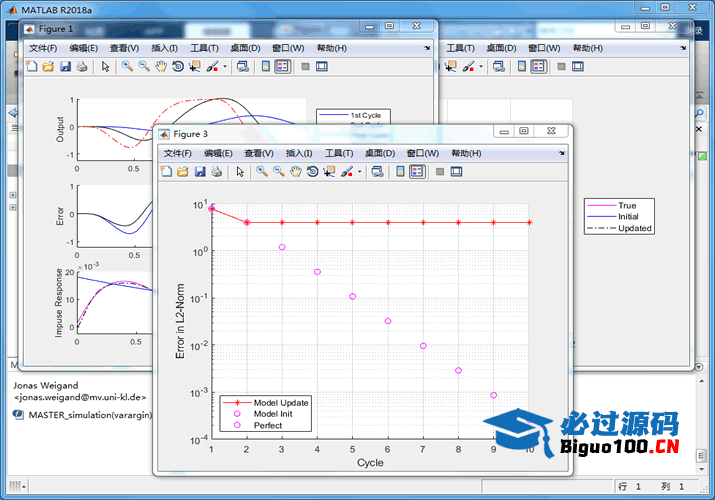
Task: Open file via folder icon in Figure 1
Action: click(x=48, y=67)
